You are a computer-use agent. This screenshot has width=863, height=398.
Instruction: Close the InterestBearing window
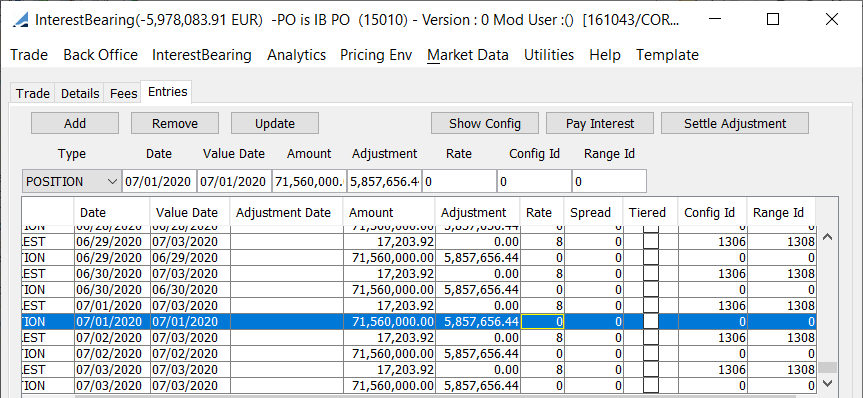(831, 19)
